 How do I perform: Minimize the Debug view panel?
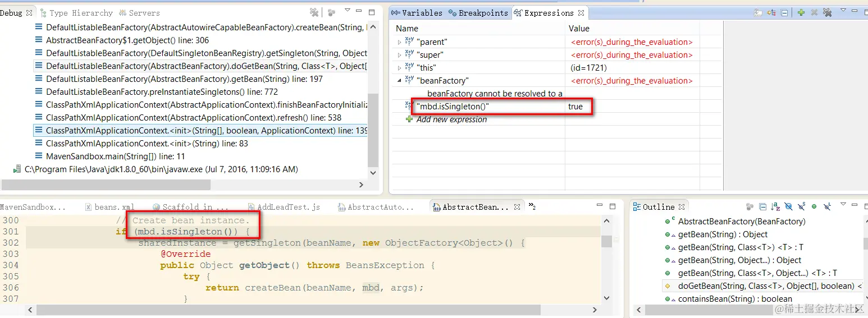pos(359,12)
